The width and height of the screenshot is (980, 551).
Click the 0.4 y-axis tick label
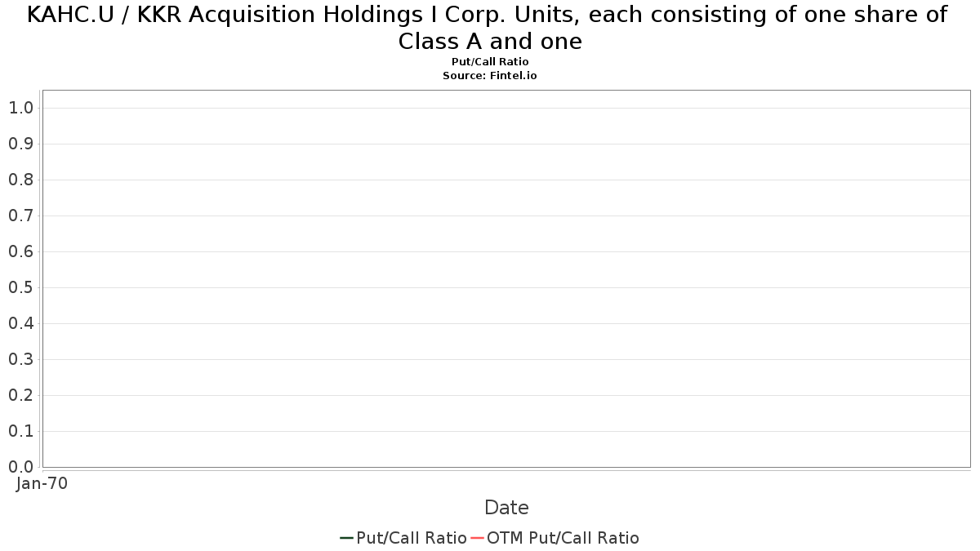point(20,323)
